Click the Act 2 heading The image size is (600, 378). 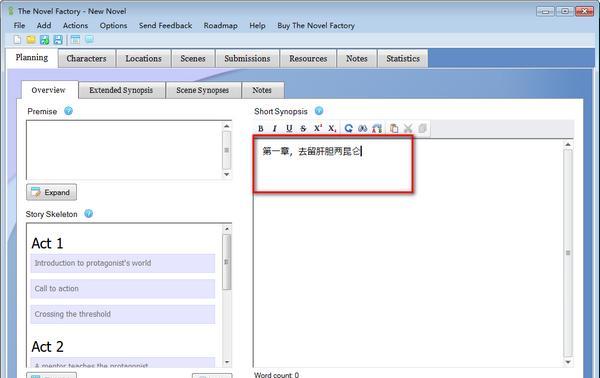click(x=47, y=346)
